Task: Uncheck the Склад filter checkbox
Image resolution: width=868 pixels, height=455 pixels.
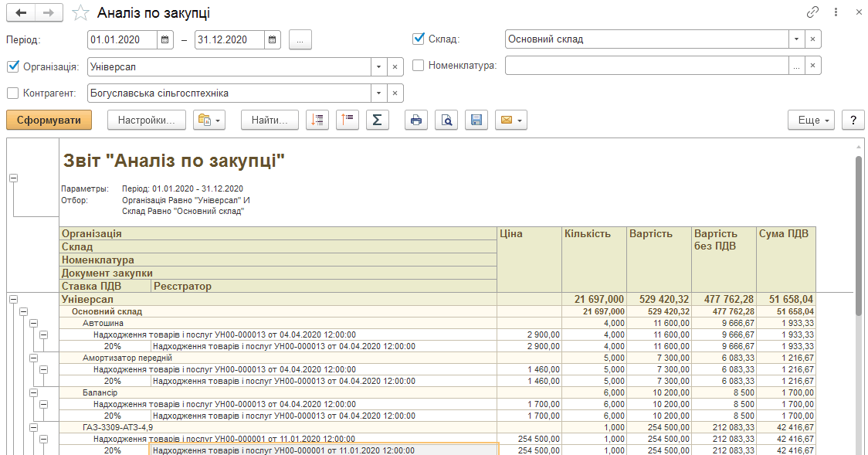Action: (x=419, y=39)
